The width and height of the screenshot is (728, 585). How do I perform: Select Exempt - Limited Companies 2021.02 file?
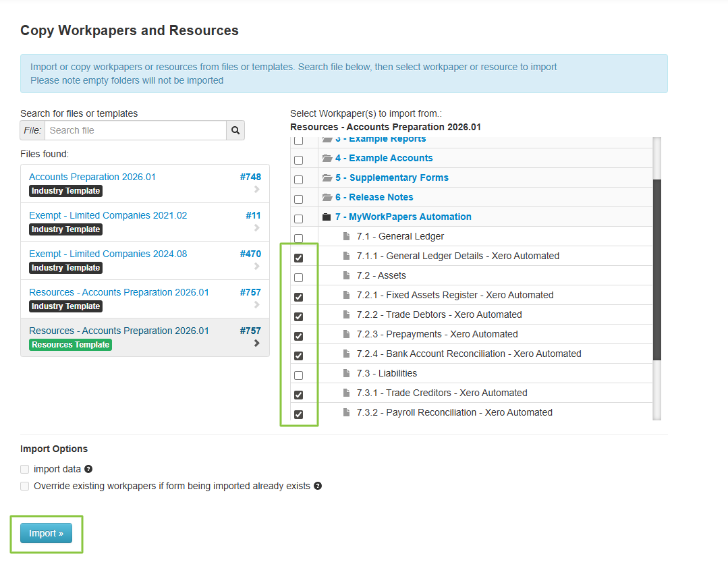click(x=108, y=216)
